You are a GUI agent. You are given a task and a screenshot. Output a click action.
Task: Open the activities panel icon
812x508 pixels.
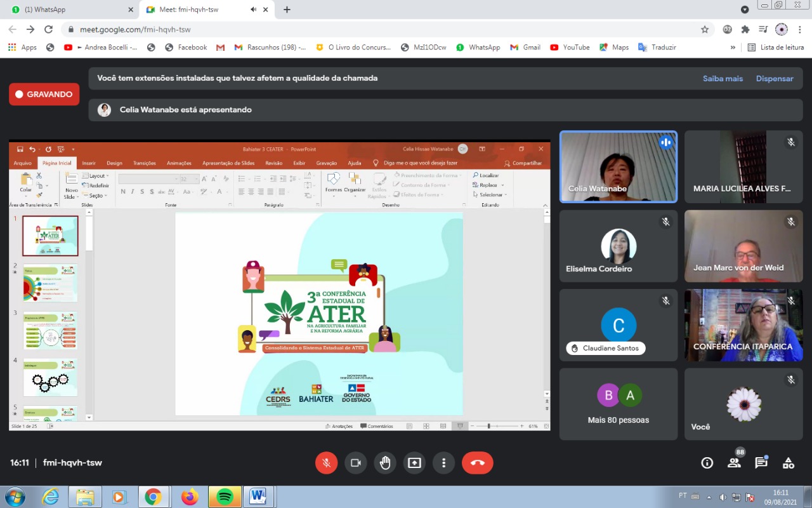(789, 463)
